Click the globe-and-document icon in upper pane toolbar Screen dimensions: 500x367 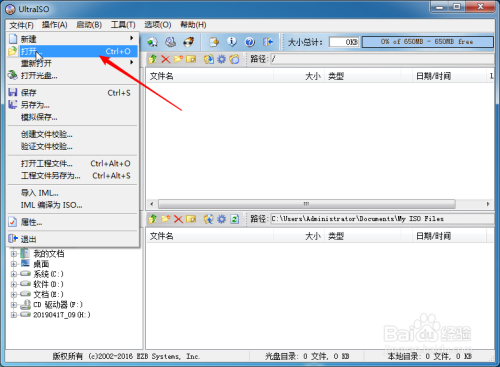coord(209,59)
